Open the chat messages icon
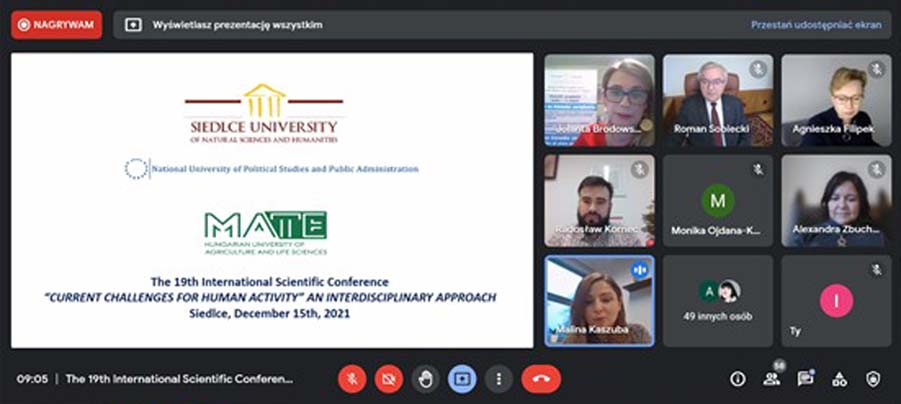 [806, 379]
